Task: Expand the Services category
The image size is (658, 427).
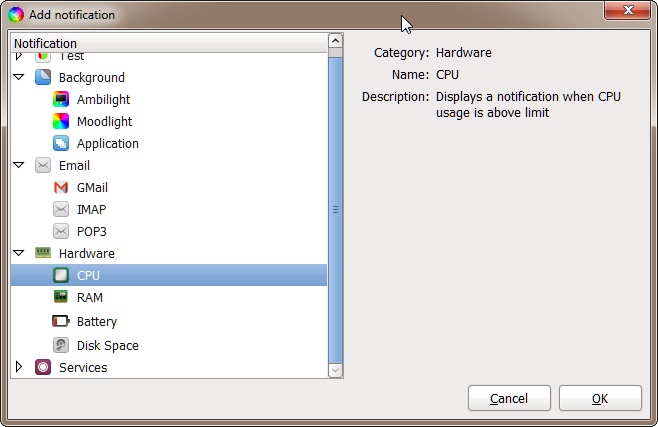Action: pos(19,367)
